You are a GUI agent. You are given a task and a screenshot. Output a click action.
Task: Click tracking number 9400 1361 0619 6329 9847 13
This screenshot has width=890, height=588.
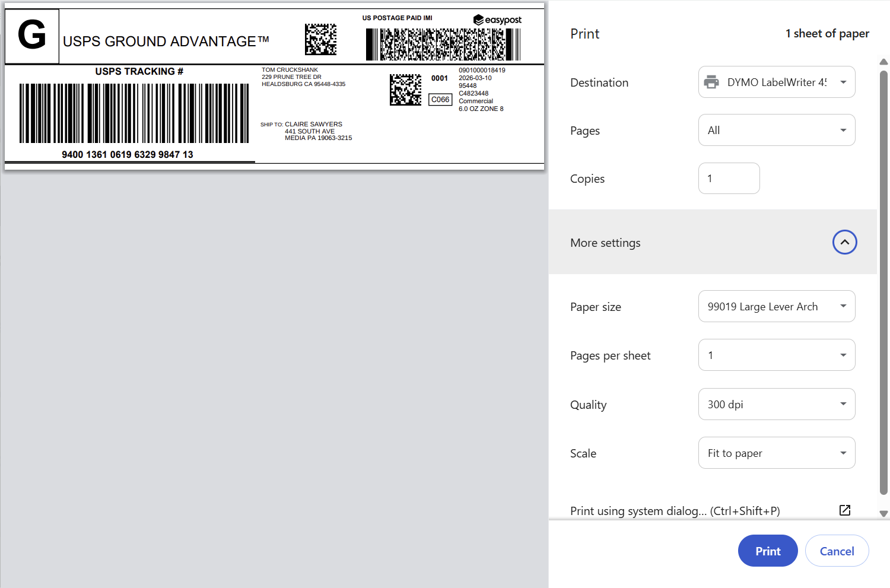tap(128, 154)
